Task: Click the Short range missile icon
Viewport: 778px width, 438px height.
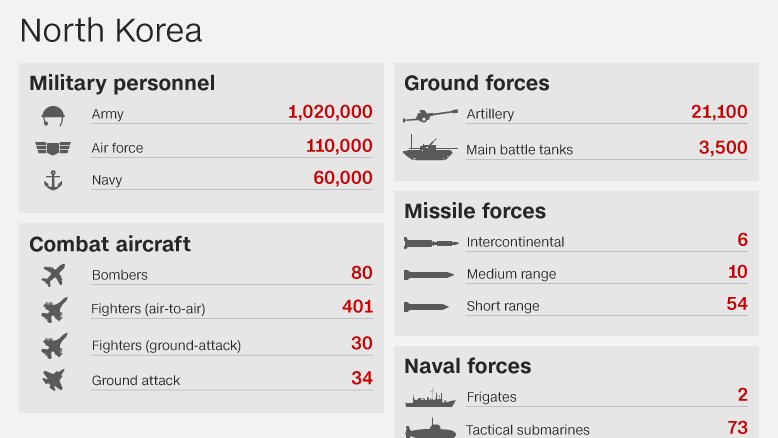Action: (x=426, y=307)
